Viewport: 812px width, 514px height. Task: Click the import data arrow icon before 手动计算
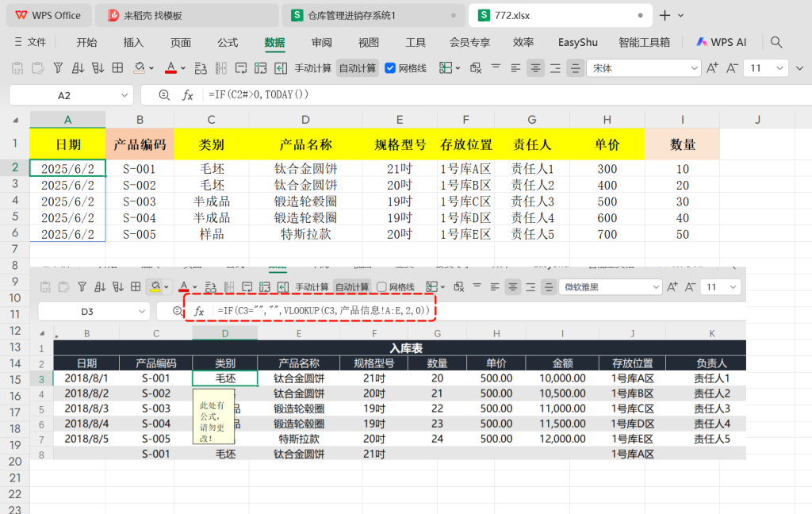pos(281,68)
